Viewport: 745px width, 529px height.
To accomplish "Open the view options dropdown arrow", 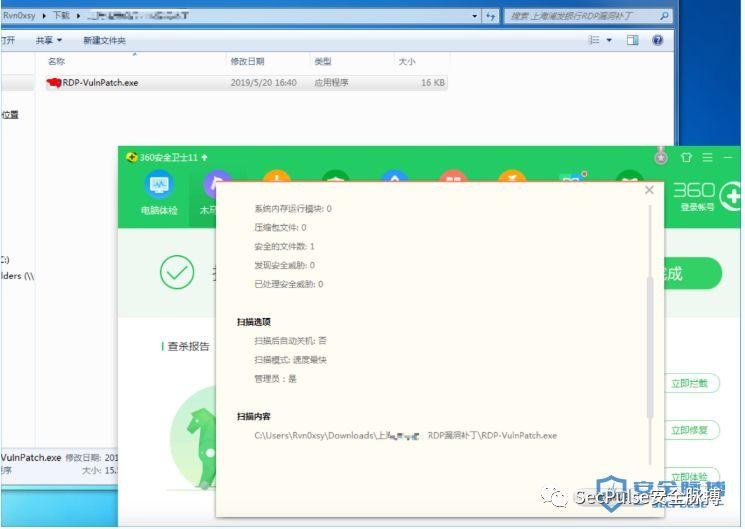I will click(x=609, y=40).
